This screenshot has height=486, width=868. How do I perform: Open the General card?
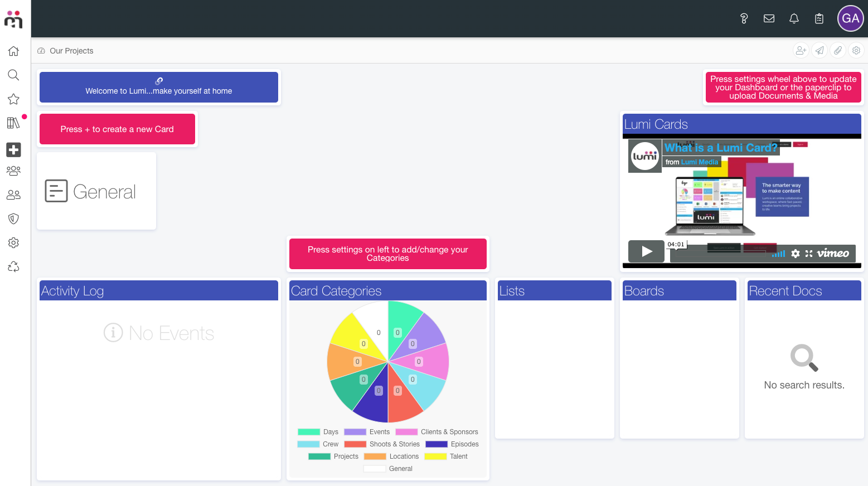[x=96, y=191]
